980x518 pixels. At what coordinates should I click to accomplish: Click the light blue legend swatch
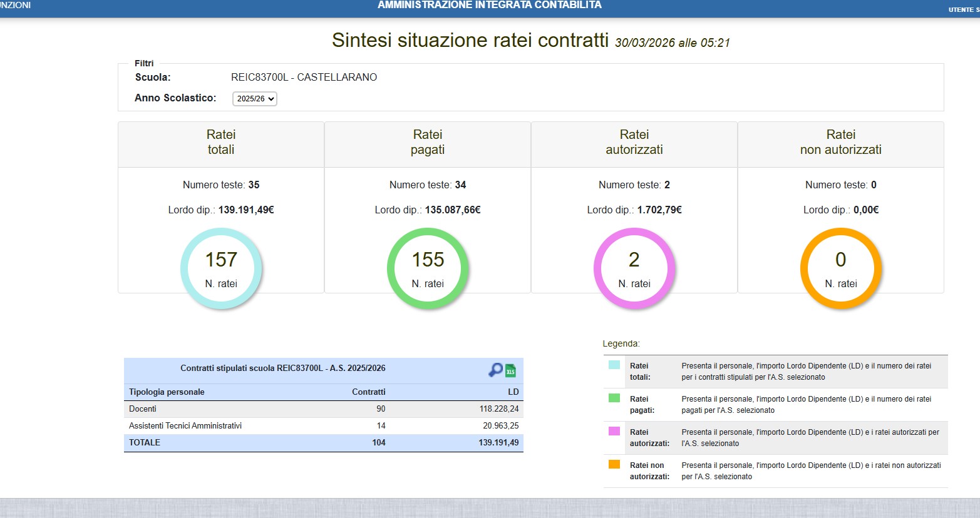click(614, 365)
